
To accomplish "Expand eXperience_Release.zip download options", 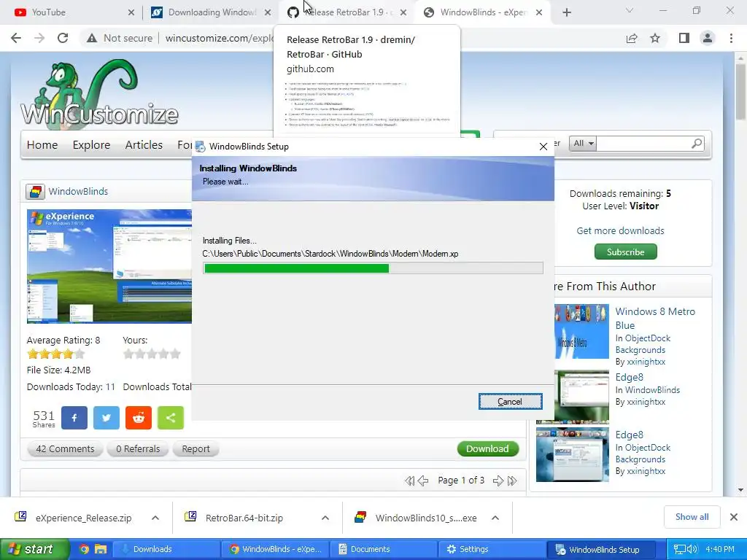I will (x=155, y=518).
